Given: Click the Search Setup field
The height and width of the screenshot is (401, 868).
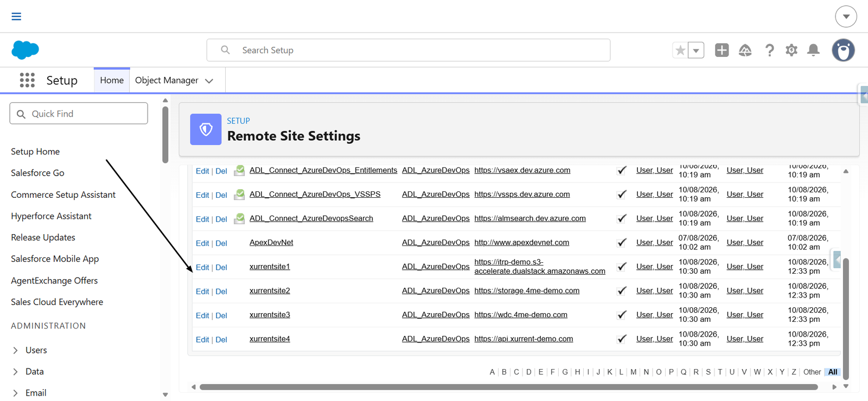Looking at the screenshot, I should click(x=409, y=50).
